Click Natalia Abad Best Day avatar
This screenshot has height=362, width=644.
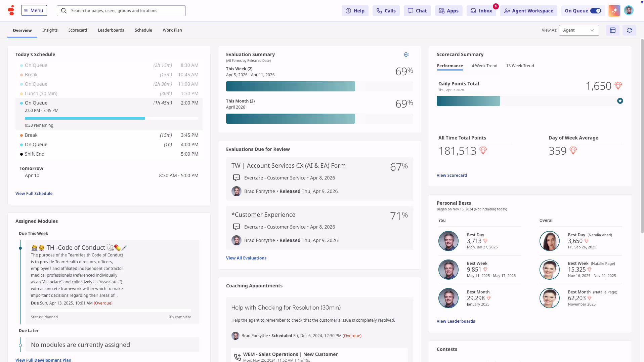click(x=550, y=241)
